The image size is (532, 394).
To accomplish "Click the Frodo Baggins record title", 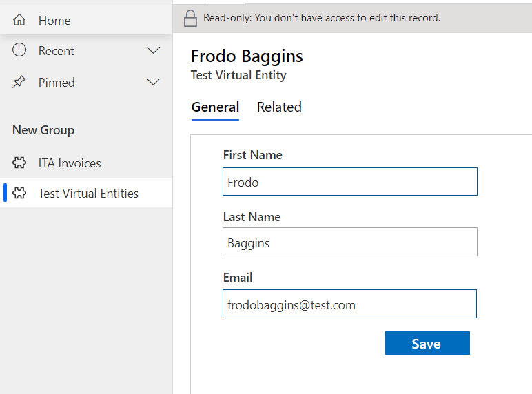I will (247, 56).
